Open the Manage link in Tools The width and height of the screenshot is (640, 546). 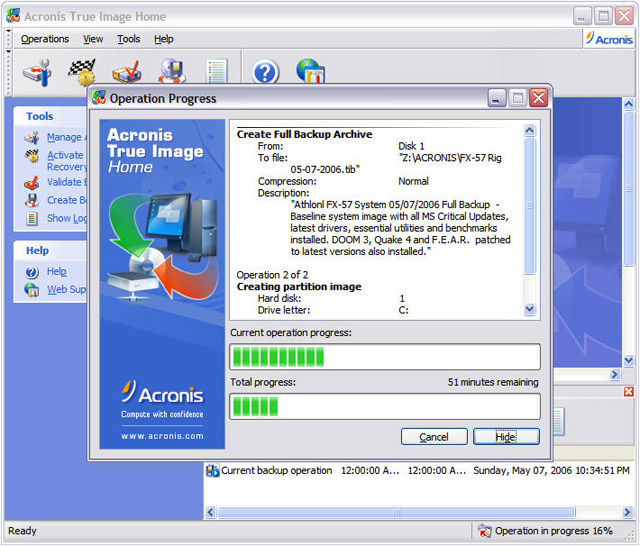click(x=66, y=138)
